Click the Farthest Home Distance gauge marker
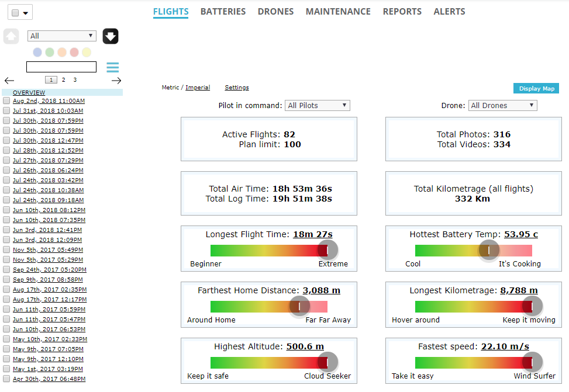The height and width of the screenshot is (392, 569). pos(299,307)
